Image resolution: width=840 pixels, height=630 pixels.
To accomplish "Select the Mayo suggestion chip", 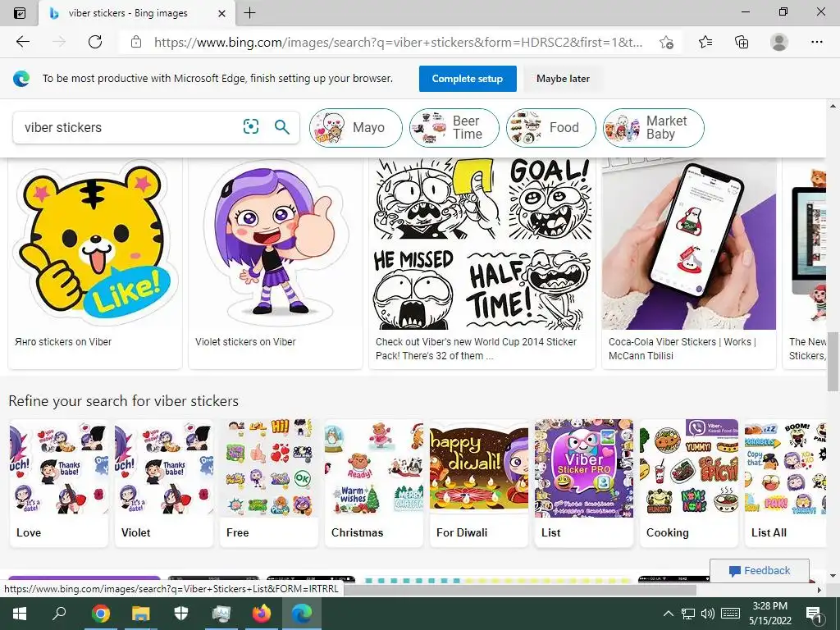I will [355, 127].
